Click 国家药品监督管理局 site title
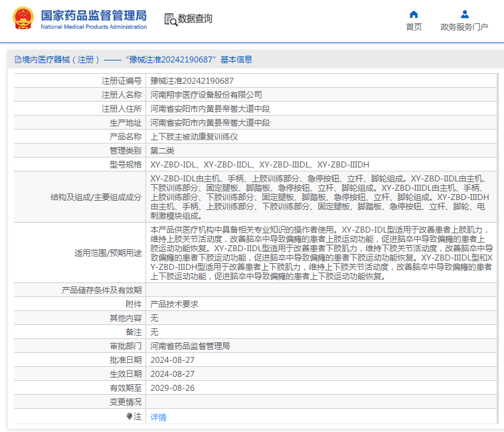This screenshot has width=504, height=432. [x=94, y=15]
